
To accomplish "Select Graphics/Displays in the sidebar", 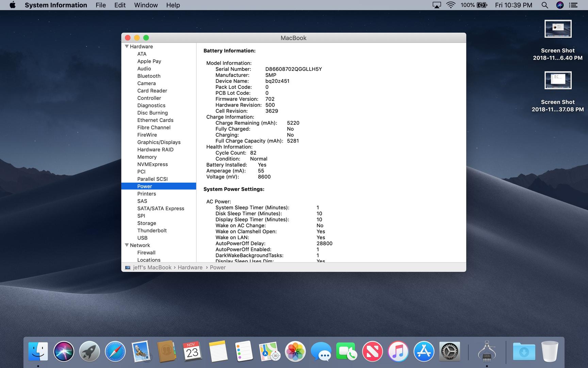I will pyautogui.click(x=159, y=142).
